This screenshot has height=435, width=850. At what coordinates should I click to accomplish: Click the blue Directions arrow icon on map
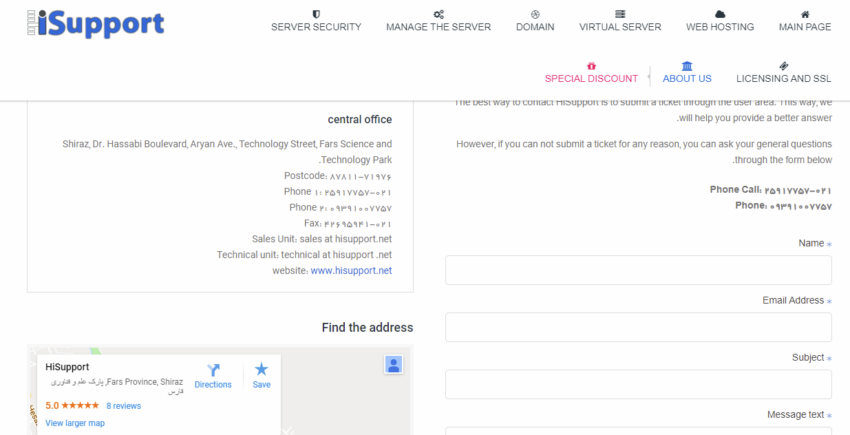pos(213,370)
